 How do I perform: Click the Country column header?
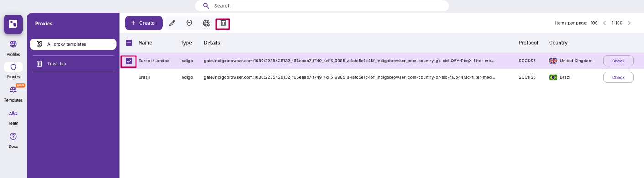tap(558, 43)
